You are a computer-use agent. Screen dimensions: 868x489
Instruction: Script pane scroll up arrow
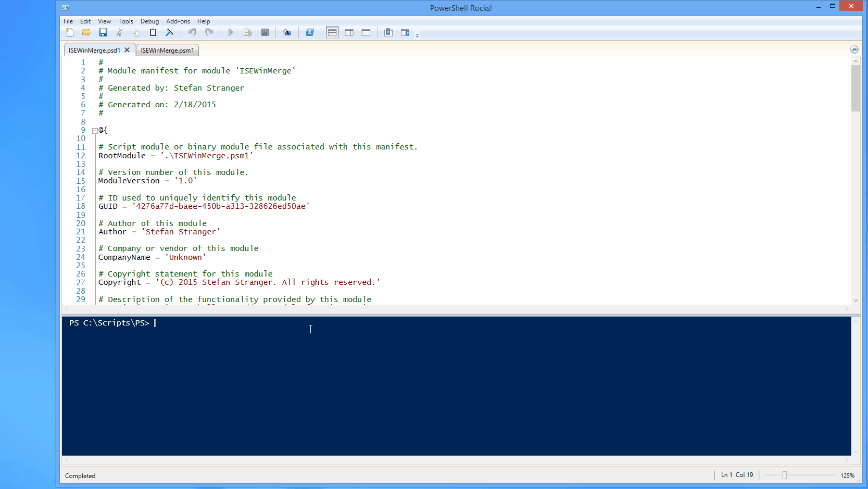click(x=856, y=61)
